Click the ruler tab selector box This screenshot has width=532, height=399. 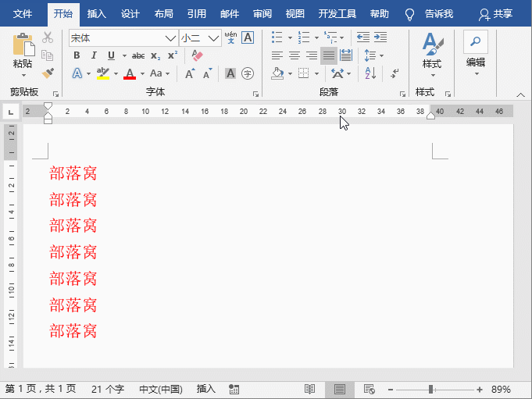(10, 112)
